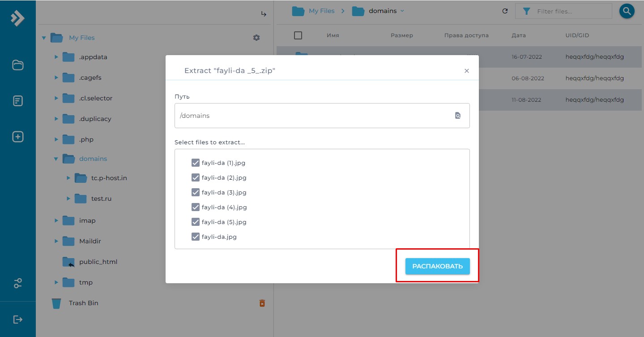Sort by the UID/GID column header
The width and height of the screenshot is (644, 337).
pos(578,35)
